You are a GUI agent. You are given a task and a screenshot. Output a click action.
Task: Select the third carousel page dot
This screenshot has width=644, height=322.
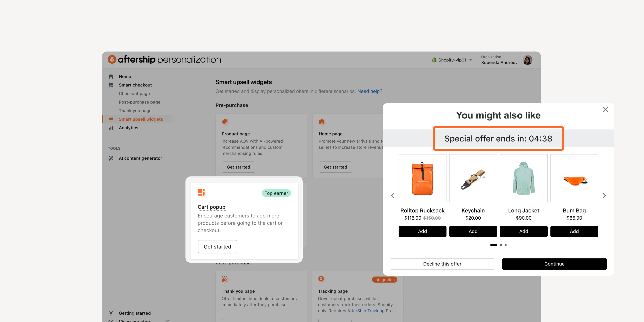coord(506,245)
